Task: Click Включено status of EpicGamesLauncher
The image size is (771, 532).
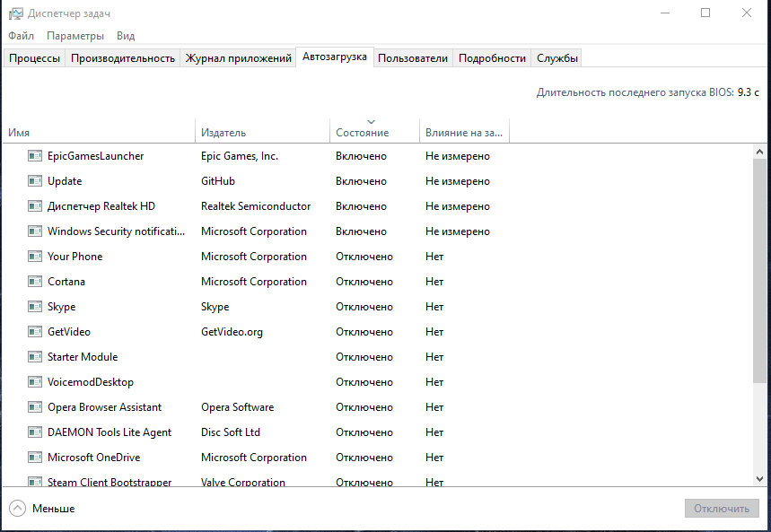Action: (361, 156)
